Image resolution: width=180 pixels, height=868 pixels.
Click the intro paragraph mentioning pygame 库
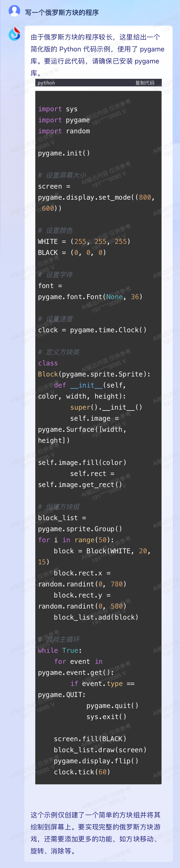click(98, 55)
